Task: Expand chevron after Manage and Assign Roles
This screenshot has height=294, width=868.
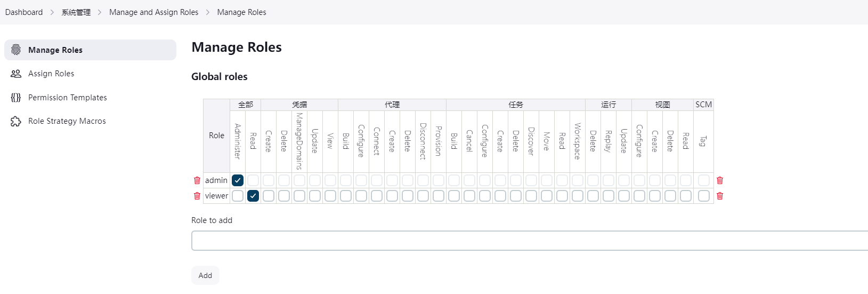Action: (208, 12)
